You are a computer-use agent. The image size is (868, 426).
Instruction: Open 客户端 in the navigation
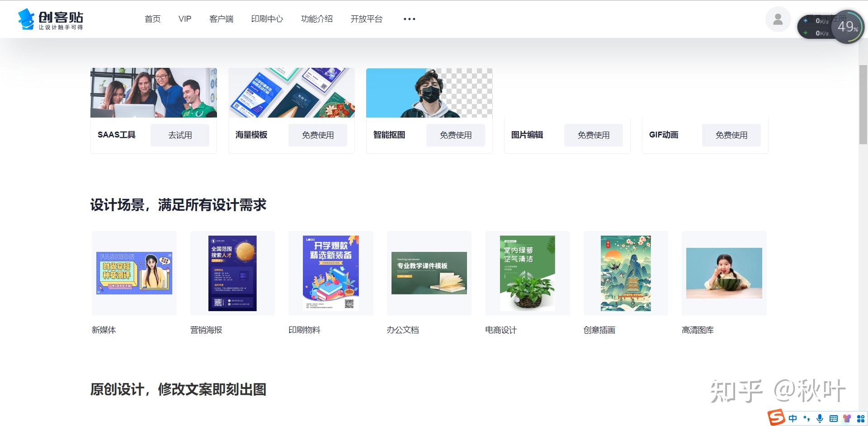click(x=222, y=19)
